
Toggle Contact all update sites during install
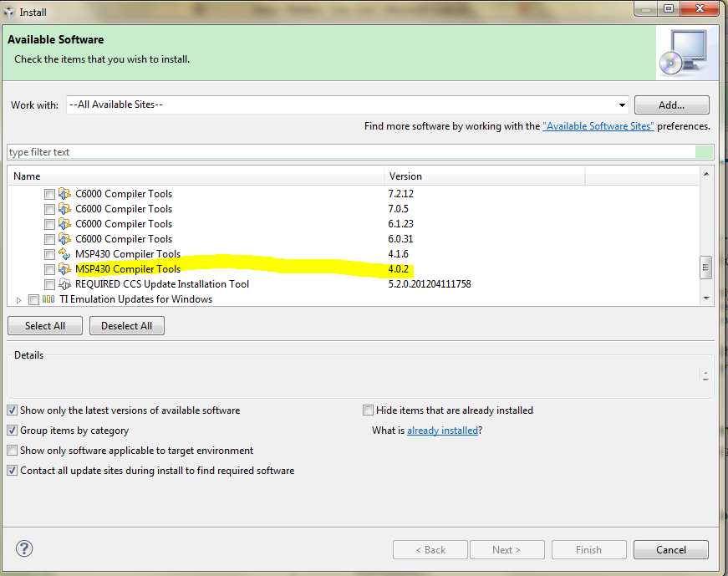click(12, 470)
